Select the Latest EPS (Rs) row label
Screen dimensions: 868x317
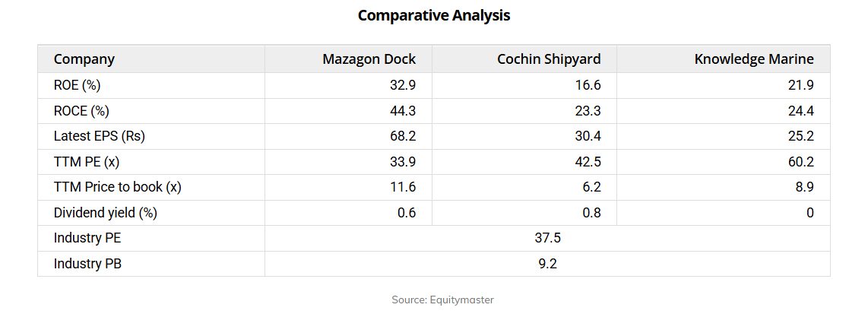click(99, 137)
